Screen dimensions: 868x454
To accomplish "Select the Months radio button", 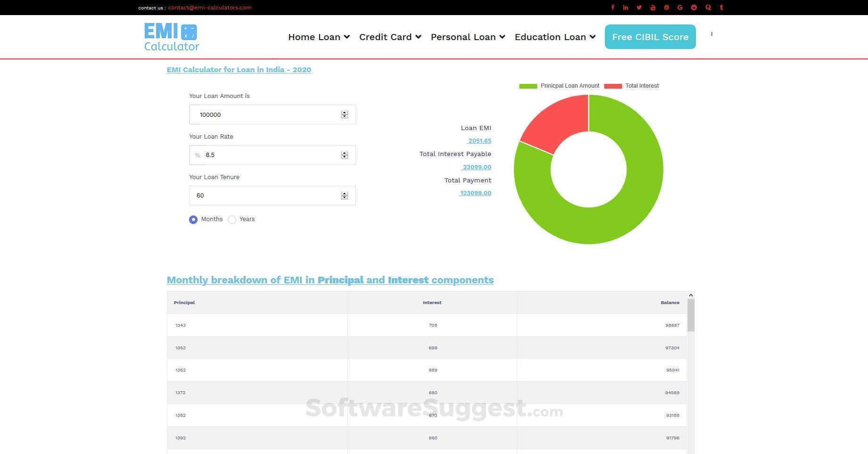I will pos(193,219).
